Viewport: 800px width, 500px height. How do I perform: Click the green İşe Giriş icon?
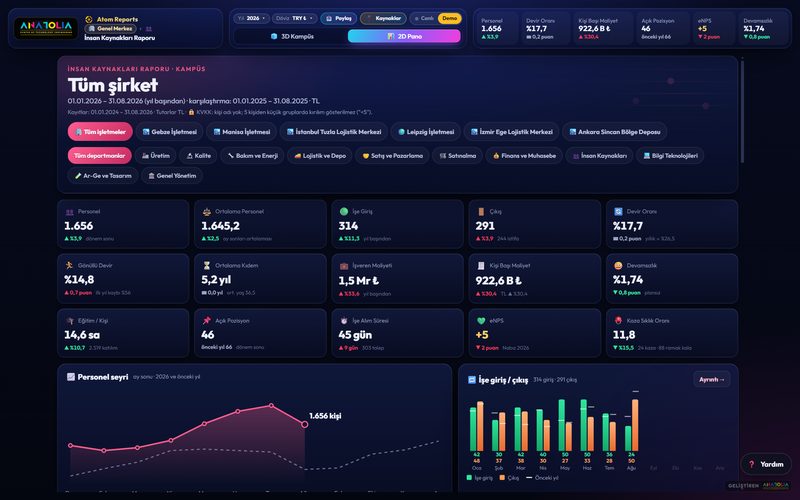344,212
